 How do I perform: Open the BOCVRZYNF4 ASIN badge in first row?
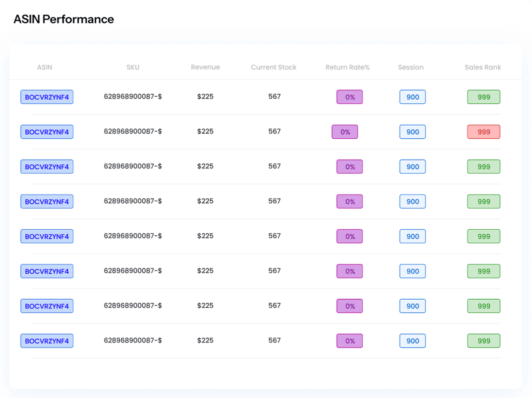[x=47, y=97]
